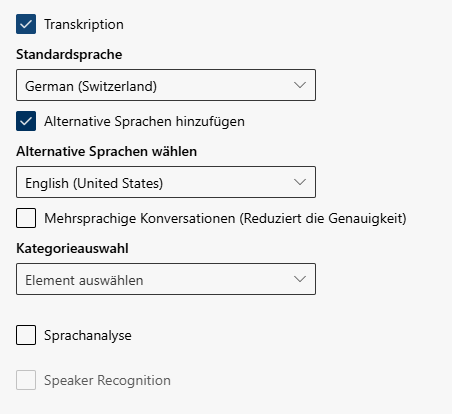Select the Kategorieauswahl heading
Screen dimensions: 452x414
(x=72, y=249)
